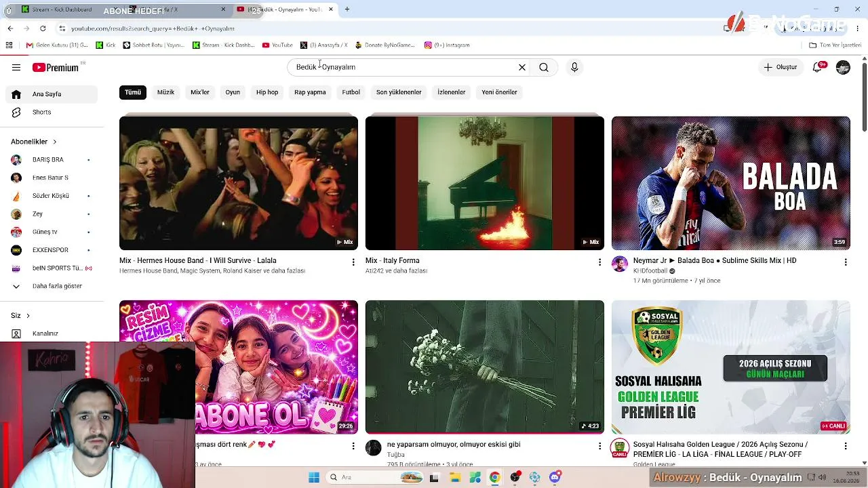The width and height of the screenshot is (868, 488).
Task: Open more options for Neymar Balada Boa
Action: point(846,262)
